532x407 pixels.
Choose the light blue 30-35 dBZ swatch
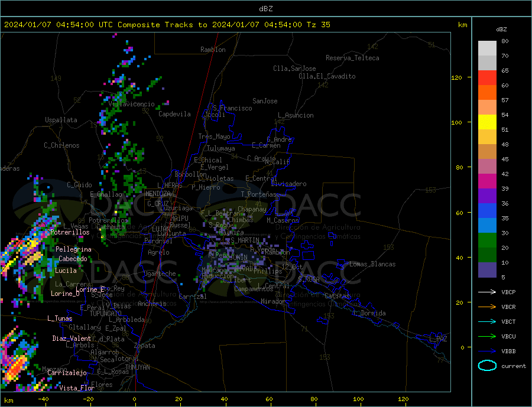click(487, 226)
